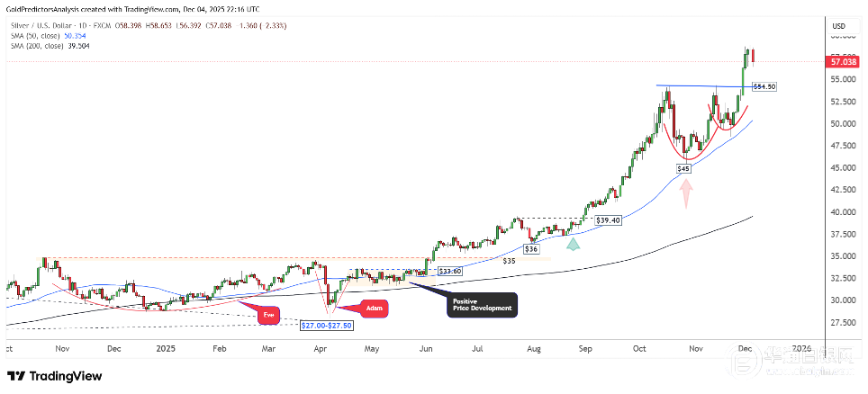Click the 2026 label on time axis
Viewport: 868px width, 394px height.
pos(800,347)
